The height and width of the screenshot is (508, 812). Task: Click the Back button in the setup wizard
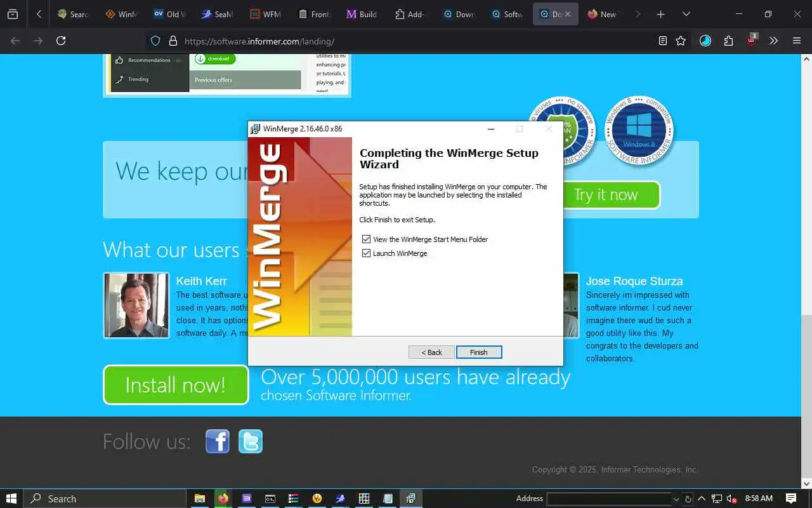(x=431, y=352)
